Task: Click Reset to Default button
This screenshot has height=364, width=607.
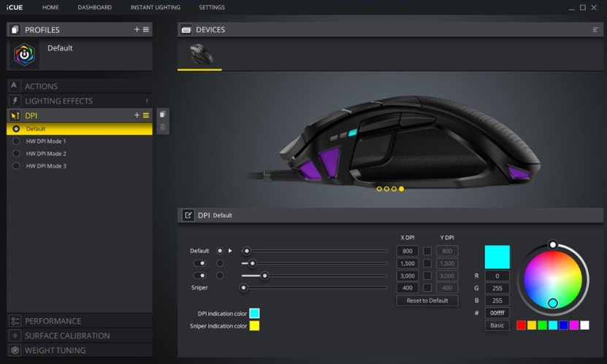Action: 427,301
